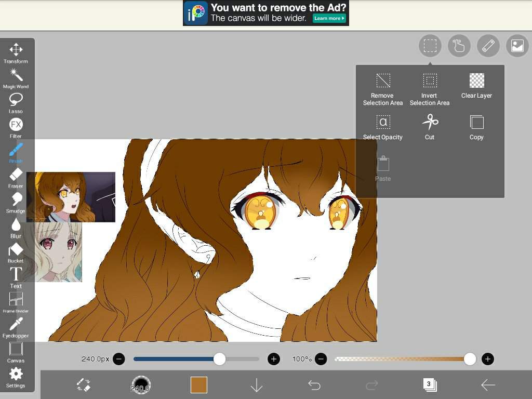Viewport: 532px width, 399px height.
Task: Toggle the ruler tool at the top
Action: 488,46
